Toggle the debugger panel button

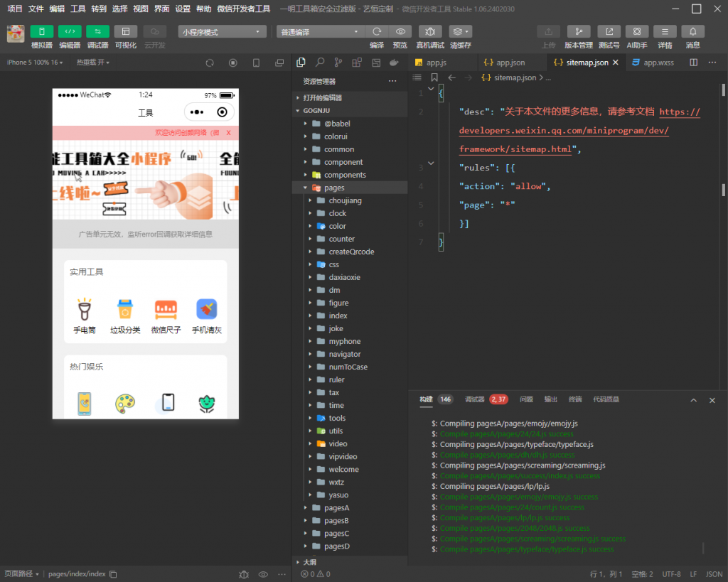click(x=97, y=31)
